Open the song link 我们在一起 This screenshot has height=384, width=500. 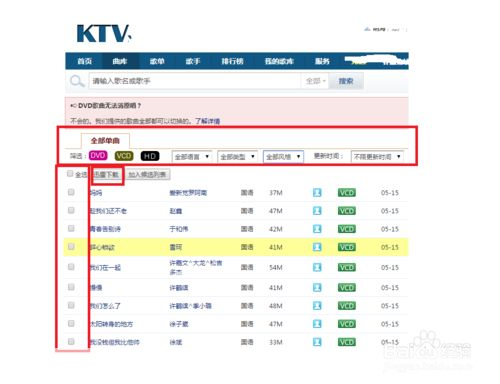click(x=105, y=267)
